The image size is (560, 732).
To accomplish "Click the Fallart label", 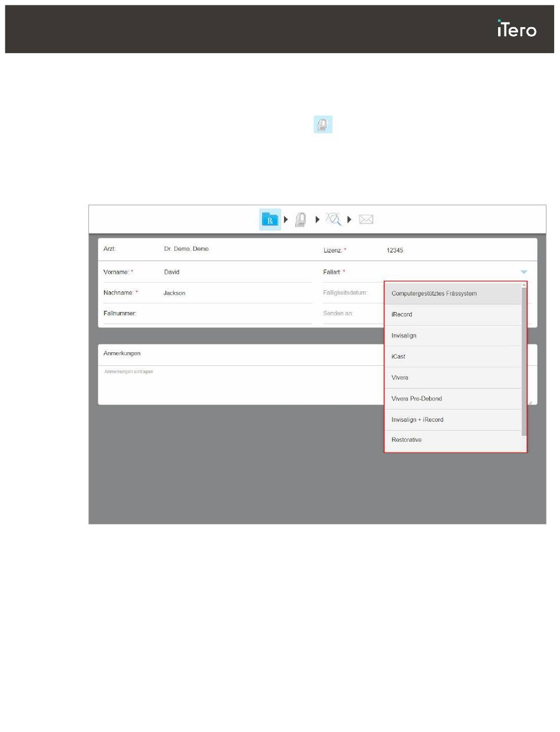I will coord(332,272).
